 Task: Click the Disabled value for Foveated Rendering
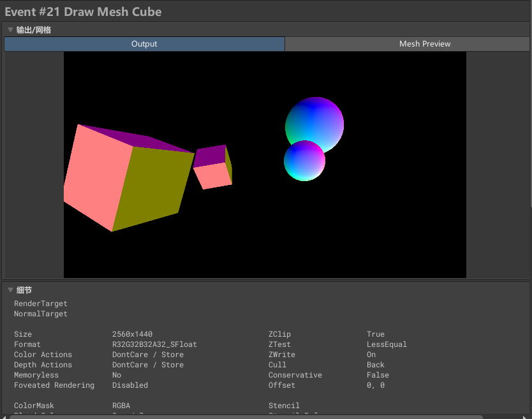(x=129, y=385)
